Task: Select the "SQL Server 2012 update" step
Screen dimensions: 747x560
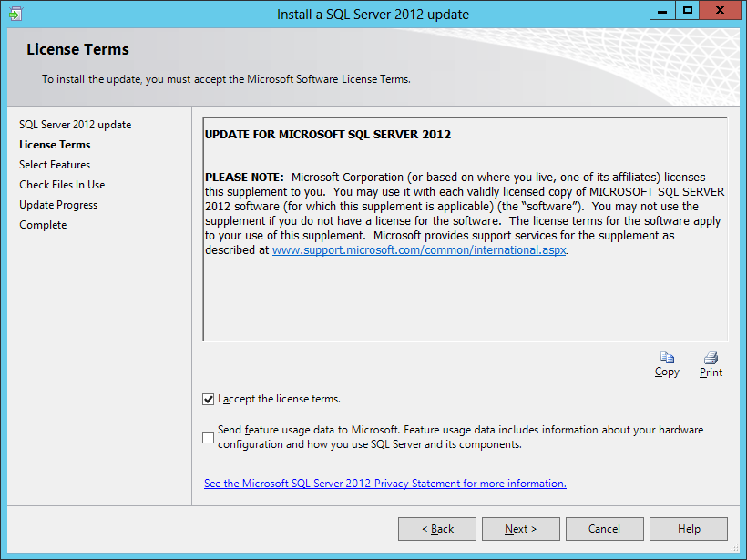Action: point(76,125)
